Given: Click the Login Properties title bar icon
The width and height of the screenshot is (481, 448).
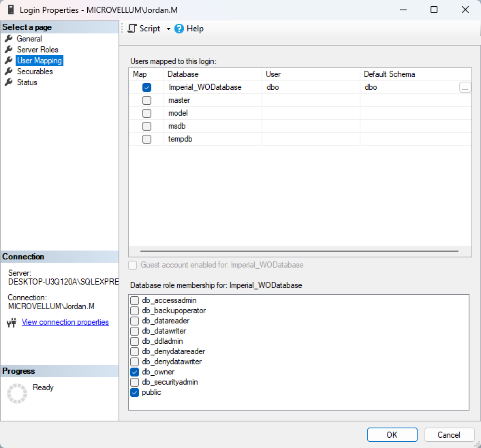Looking at the screenshot, I should point(10,10).
